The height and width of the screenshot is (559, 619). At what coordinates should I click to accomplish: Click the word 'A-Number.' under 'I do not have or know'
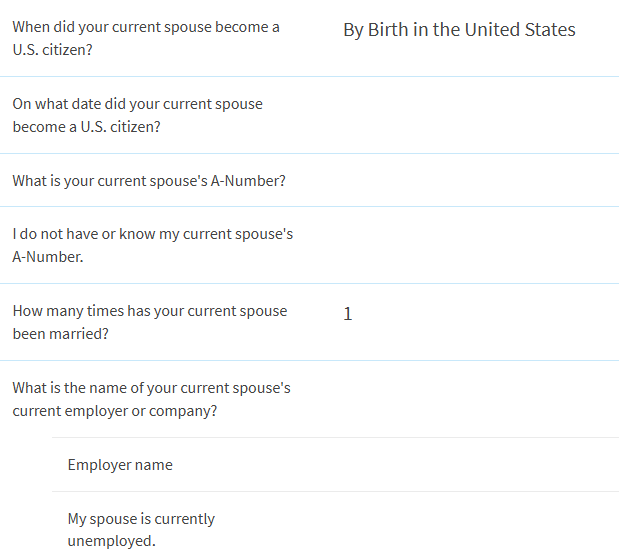coord(48,257)
